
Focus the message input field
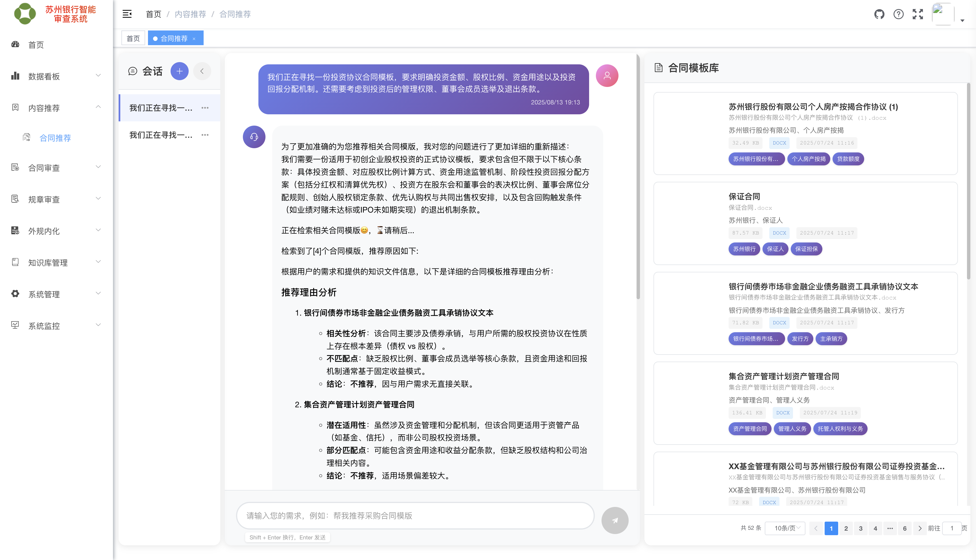415,516
